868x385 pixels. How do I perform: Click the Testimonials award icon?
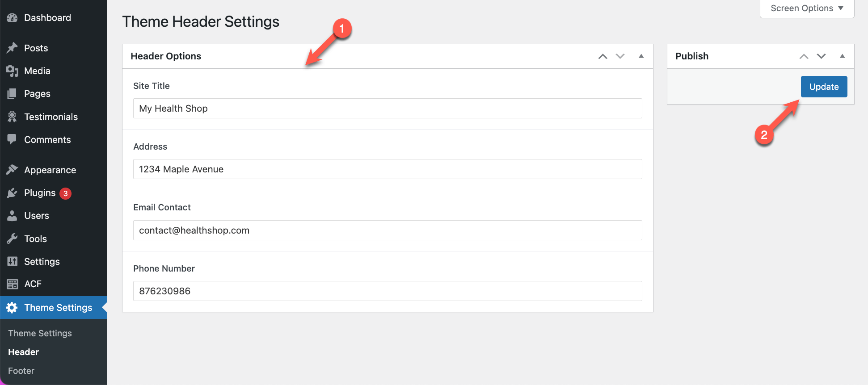12,117
